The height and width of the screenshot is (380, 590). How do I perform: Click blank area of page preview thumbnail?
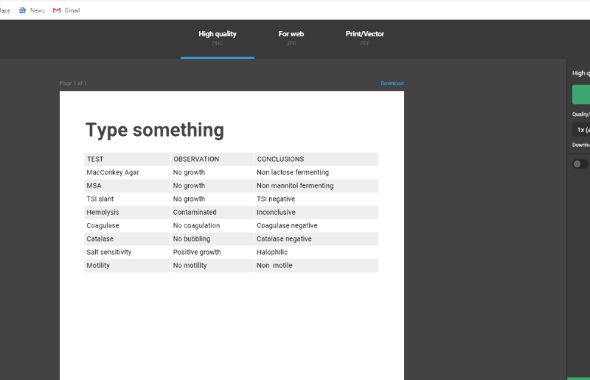tap(232, 327)
